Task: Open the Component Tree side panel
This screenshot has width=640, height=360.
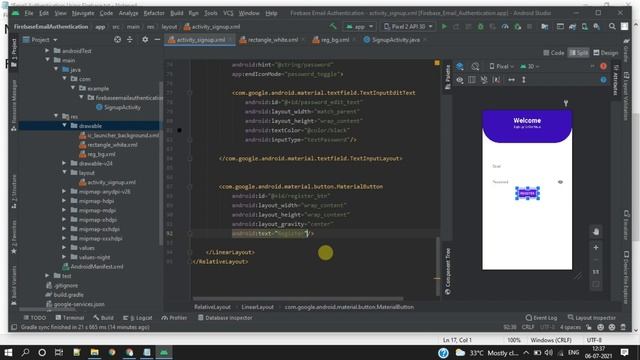Action: pos(448,271)
